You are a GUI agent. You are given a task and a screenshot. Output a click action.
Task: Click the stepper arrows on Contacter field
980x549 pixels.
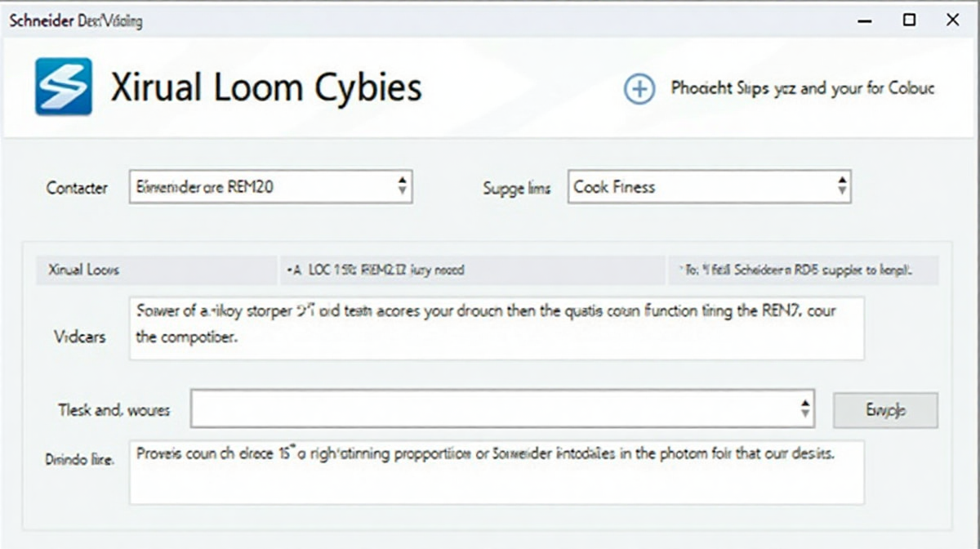pyautogui.click(x=401, y=187)
